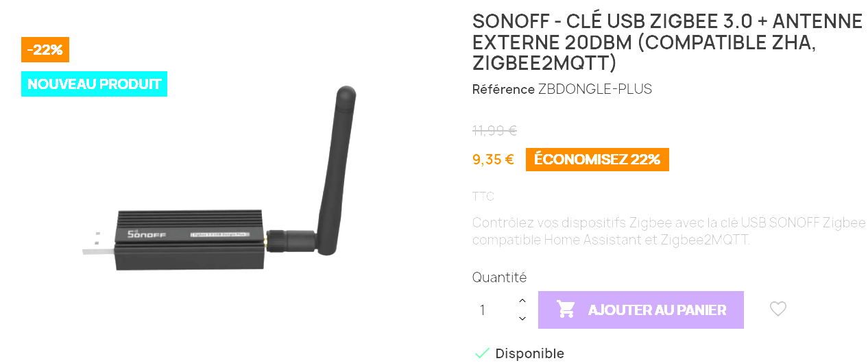
Task: Click the Quantité label
Action: [499, 277]
